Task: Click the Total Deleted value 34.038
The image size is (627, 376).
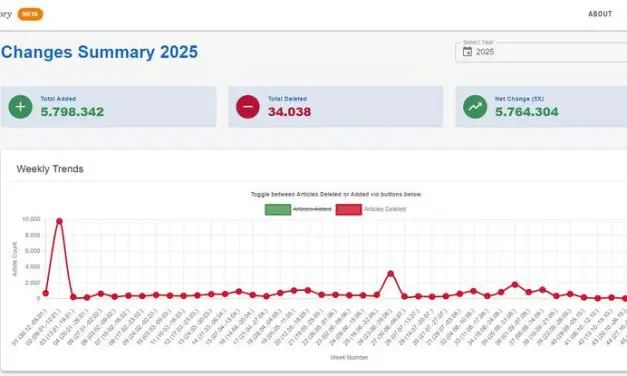Action: point(290,112)
